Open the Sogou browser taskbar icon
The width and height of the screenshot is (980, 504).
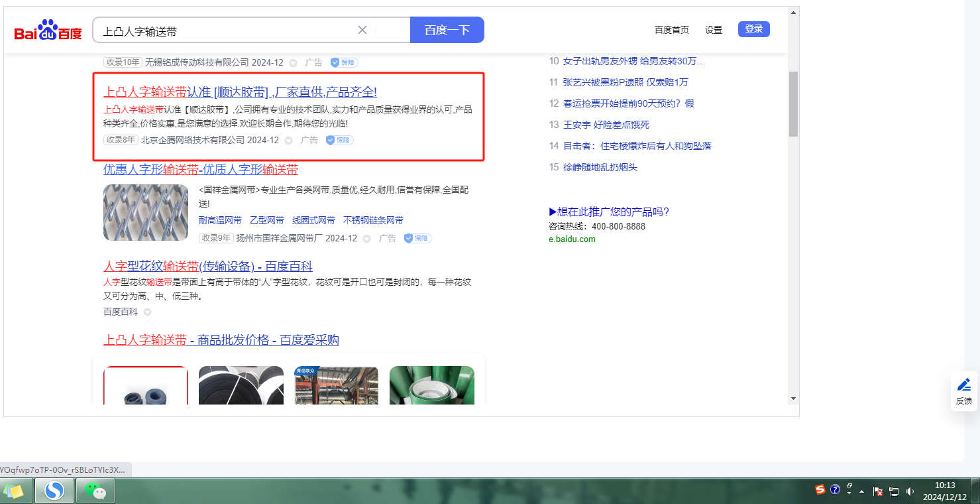coord(54,491)
